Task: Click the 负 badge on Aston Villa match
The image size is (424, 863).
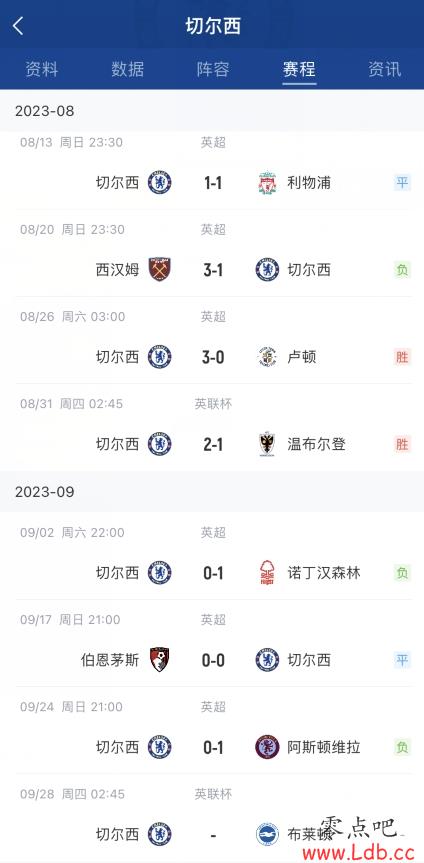Action: (403, 747)
